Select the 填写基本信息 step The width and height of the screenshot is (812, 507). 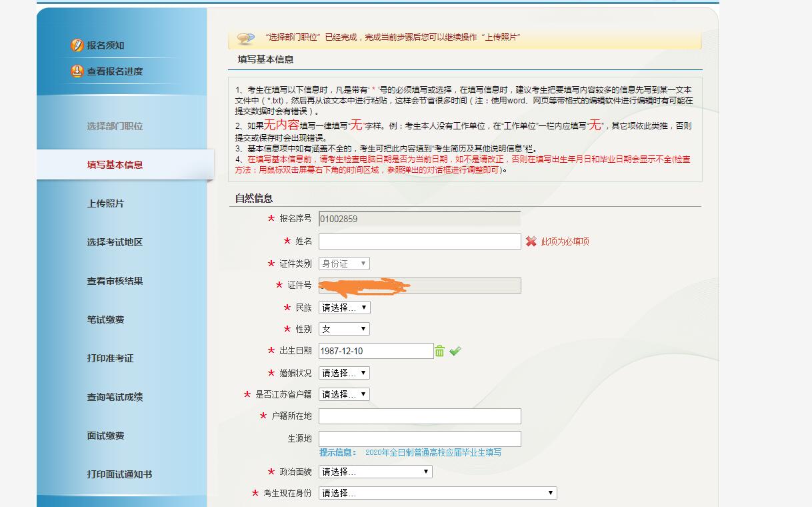point(115,165)
